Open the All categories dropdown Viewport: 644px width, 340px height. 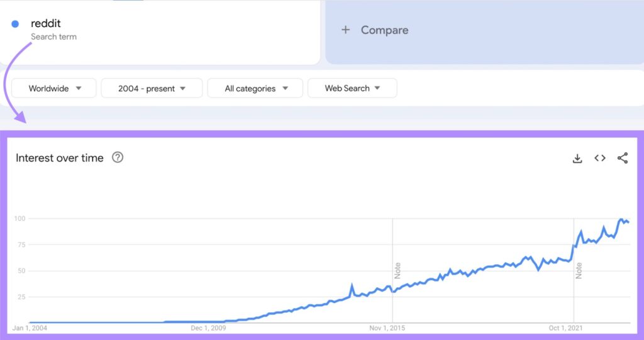pos(255,88)
